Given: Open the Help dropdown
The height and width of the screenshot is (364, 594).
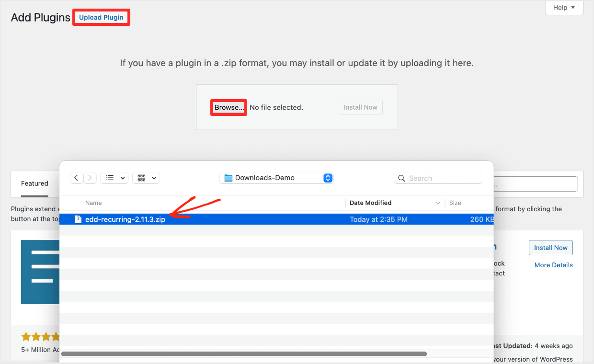Looking at the screenshot, I should (564, 8).
